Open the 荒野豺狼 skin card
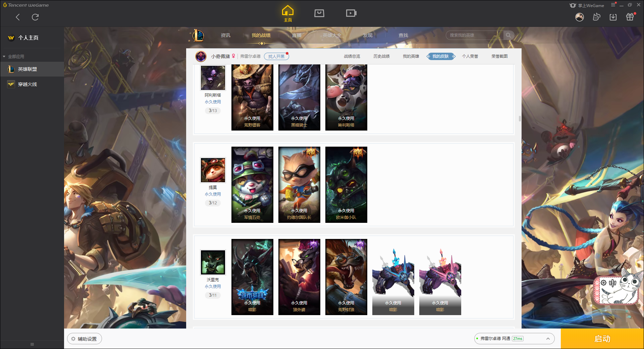 [346, 277]
